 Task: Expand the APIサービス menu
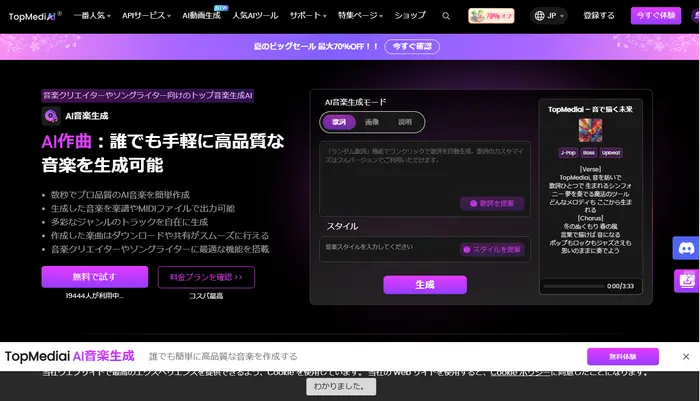coord(146,16)
